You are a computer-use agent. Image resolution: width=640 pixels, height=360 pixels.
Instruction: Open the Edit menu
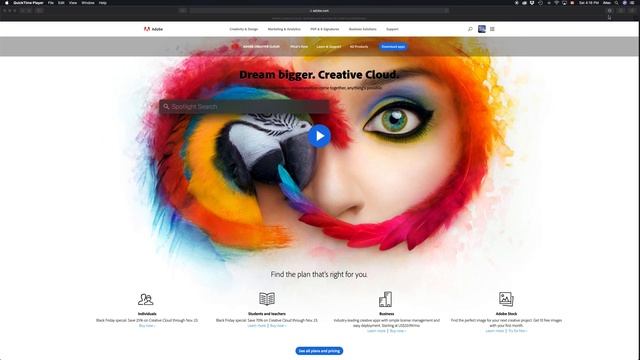pyautogui.click(x=61, y=3)
